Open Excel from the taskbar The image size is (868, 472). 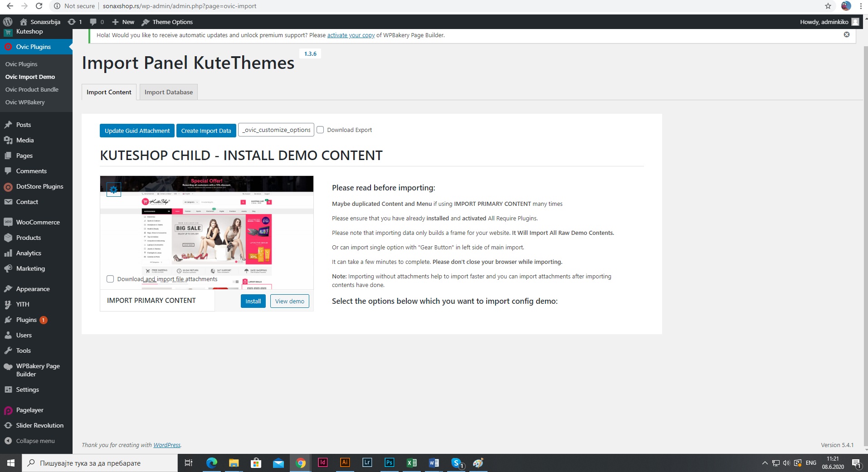411,462
